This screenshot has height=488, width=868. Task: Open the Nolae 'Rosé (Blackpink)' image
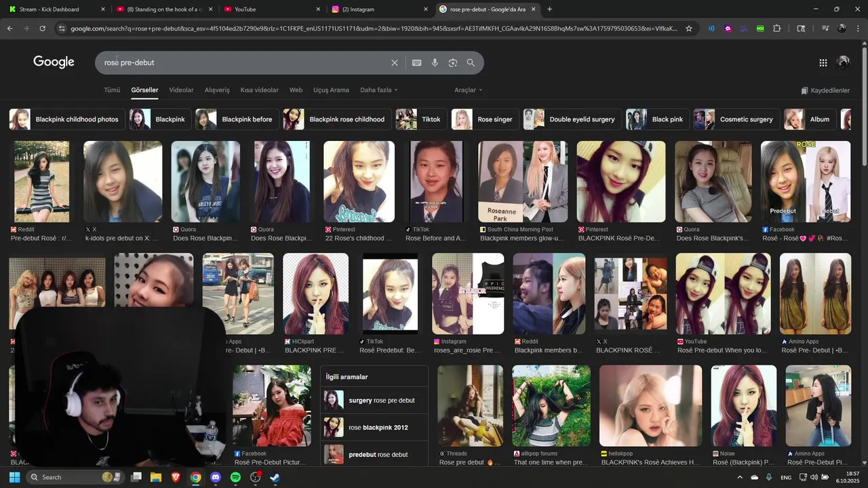(744, 406)
